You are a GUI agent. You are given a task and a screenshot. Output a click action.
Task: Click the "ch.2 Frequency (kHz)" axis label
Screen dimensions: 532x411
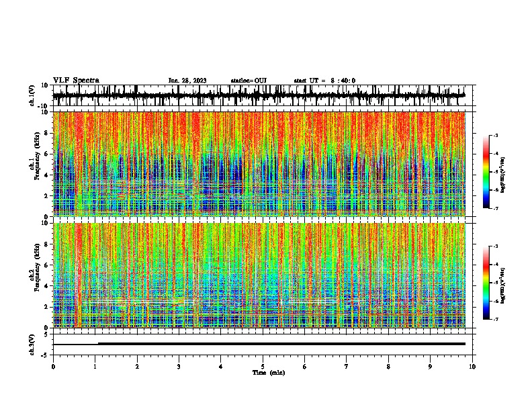35,267
